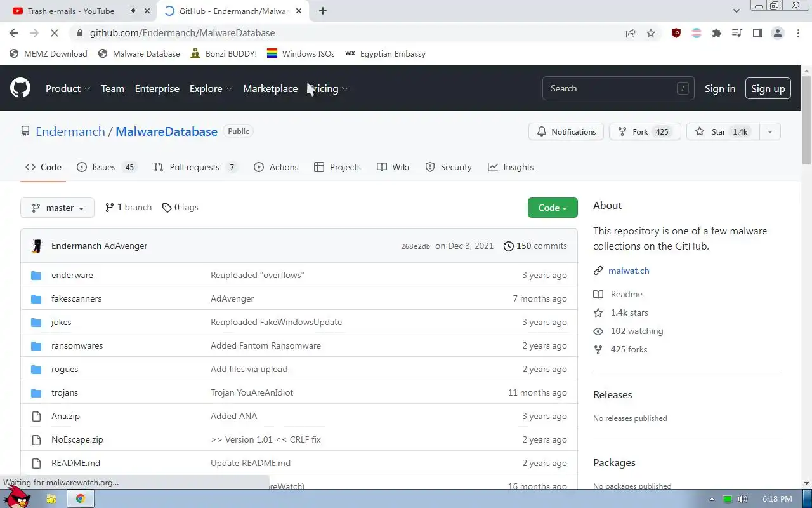812x508 pixels.
Task: Open the file explorer taskbar icon
Action: pos(51,499)
